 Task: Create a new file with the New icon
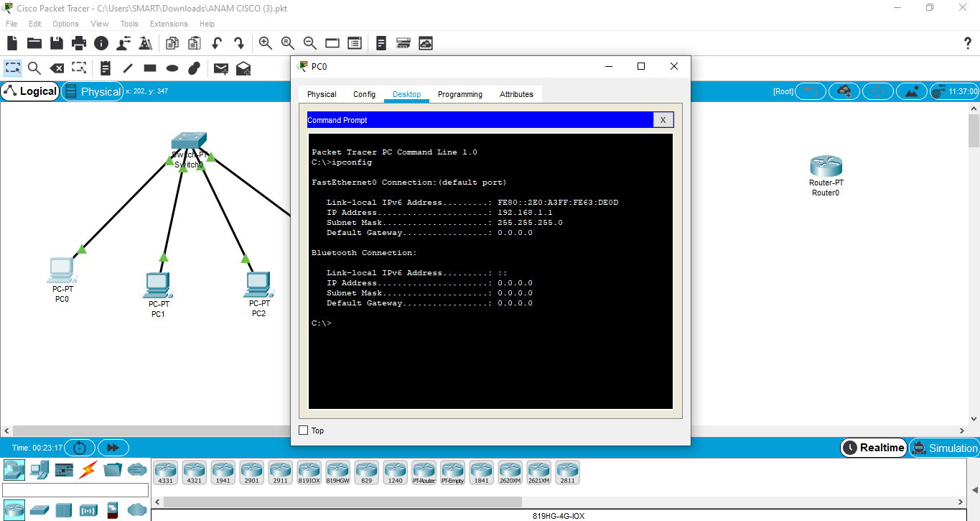click(12, 43)
